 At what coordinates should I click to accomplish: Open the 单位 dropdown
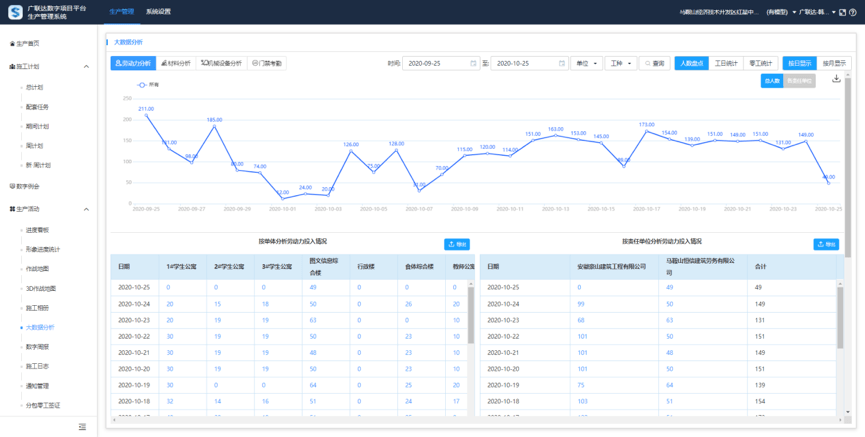[586, 63]
